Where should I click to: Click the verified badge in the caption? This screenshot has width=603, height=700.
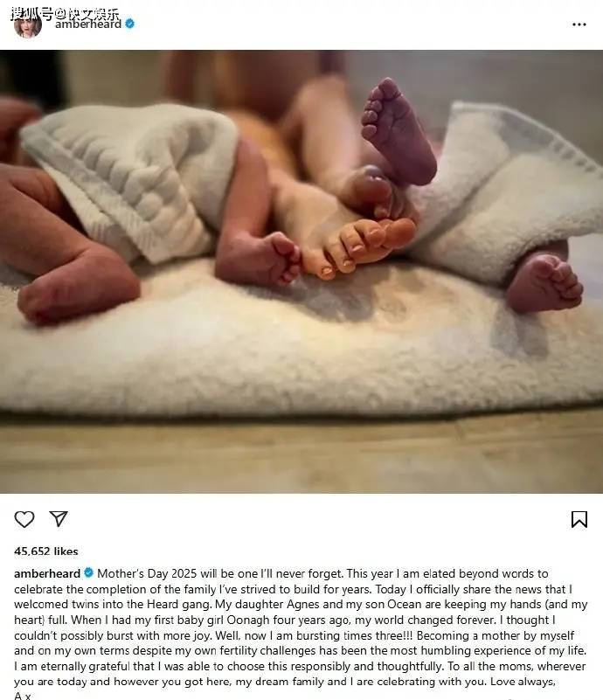tap(89, 572)
